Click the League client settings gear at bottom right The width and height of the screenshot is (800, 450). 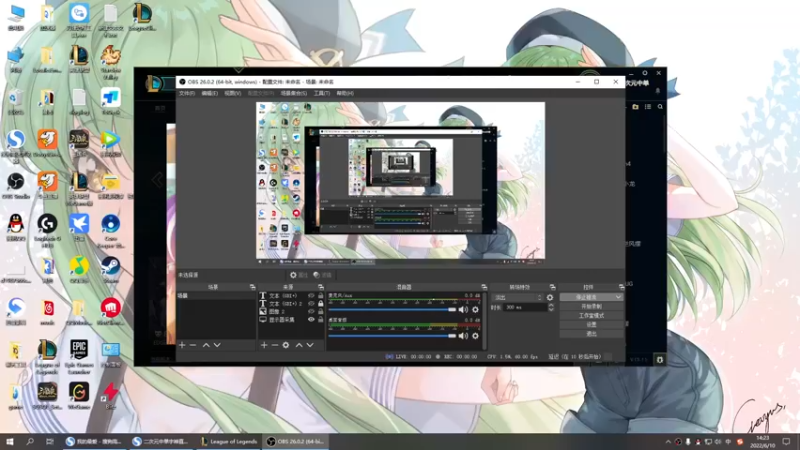coord(660,360)
